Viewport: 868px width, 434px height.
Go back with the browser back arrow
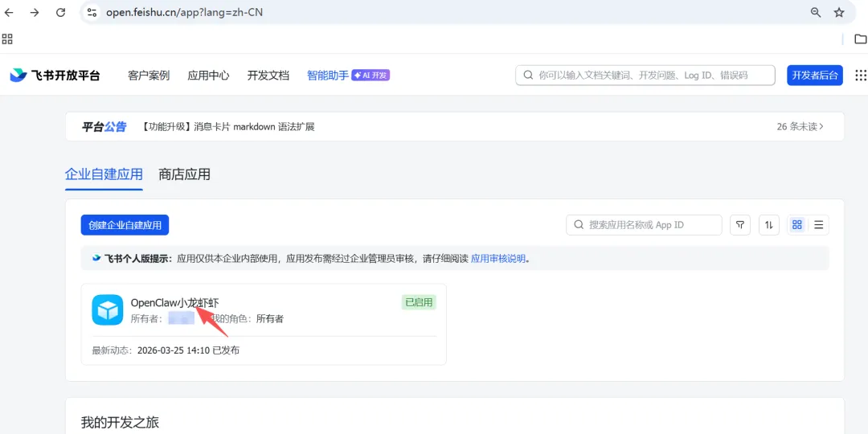coord(9,12)
